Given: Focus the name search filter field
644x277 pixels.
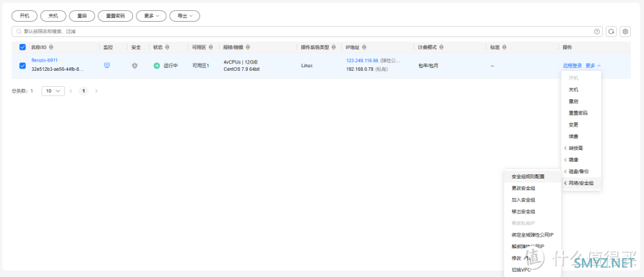Looking at the screenshot, I should coord(307,31).
